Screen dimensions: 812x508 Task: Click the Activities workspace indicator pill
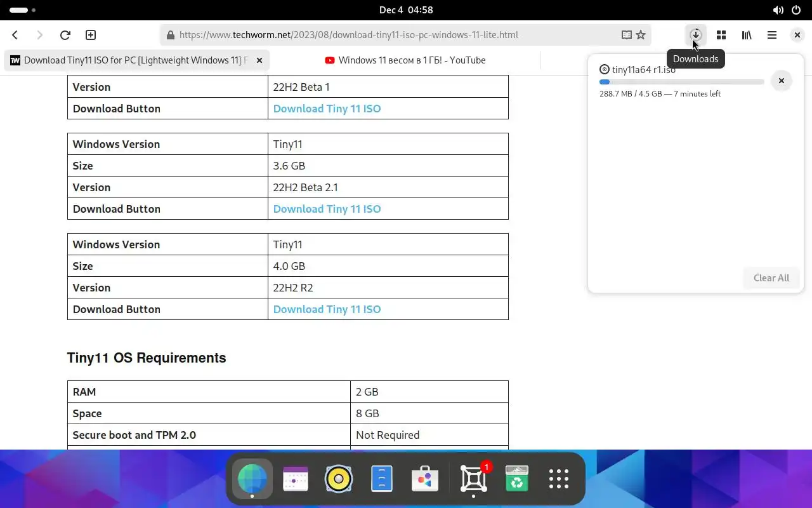point(23,10)
